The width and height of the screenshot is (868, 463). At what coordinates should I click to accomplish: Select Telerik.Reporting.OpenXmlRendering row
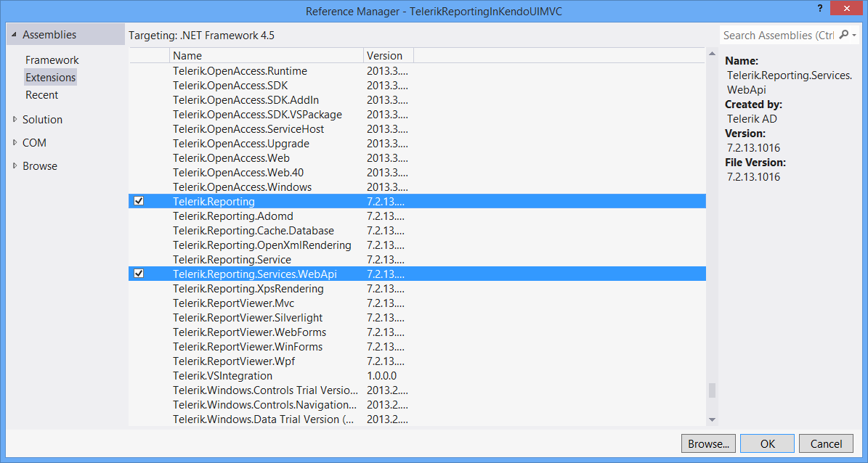coord(417,245)
